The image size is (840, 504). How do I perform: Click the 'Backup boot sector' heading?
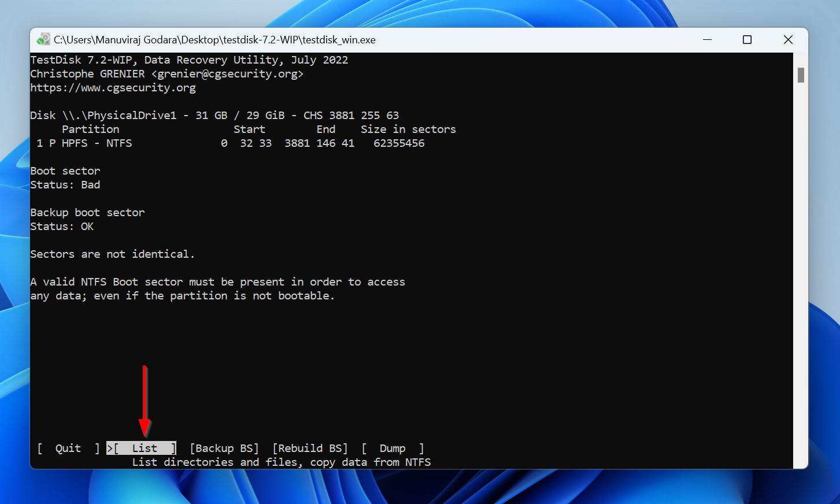coord(87,213)
